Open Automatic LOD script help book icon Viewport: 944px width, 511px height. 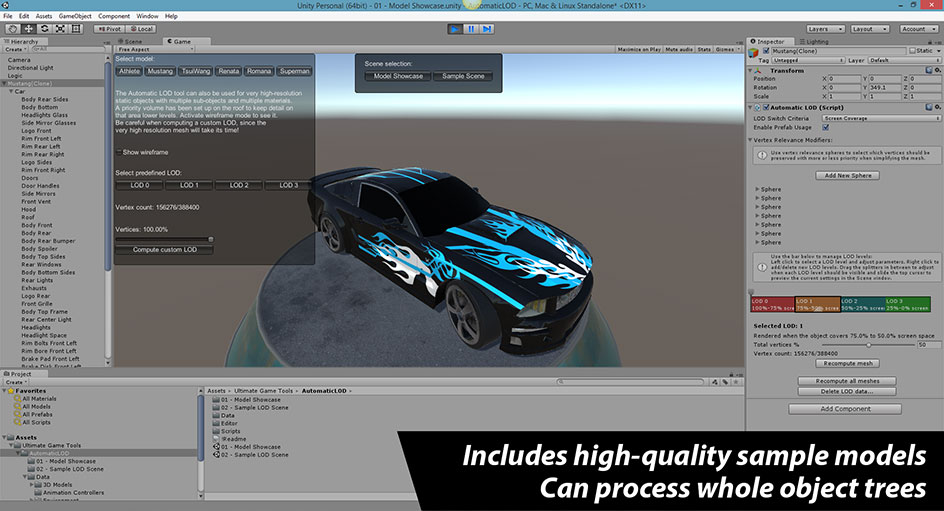click(x=928, y=107)
